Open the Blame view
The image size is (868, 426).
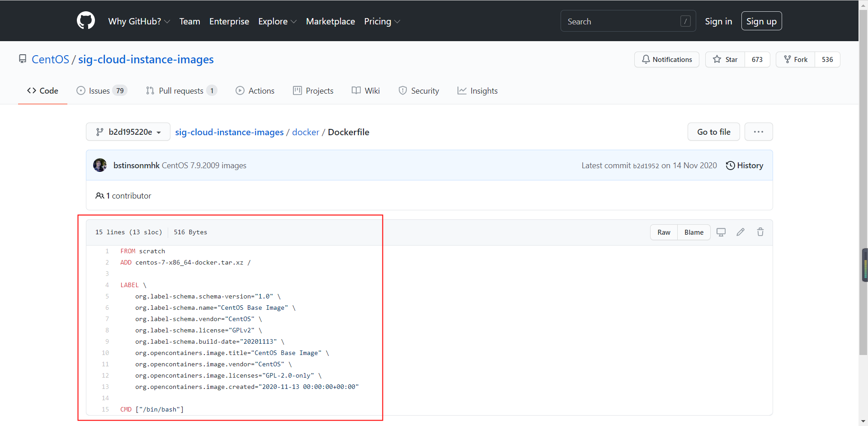[694, 232]
